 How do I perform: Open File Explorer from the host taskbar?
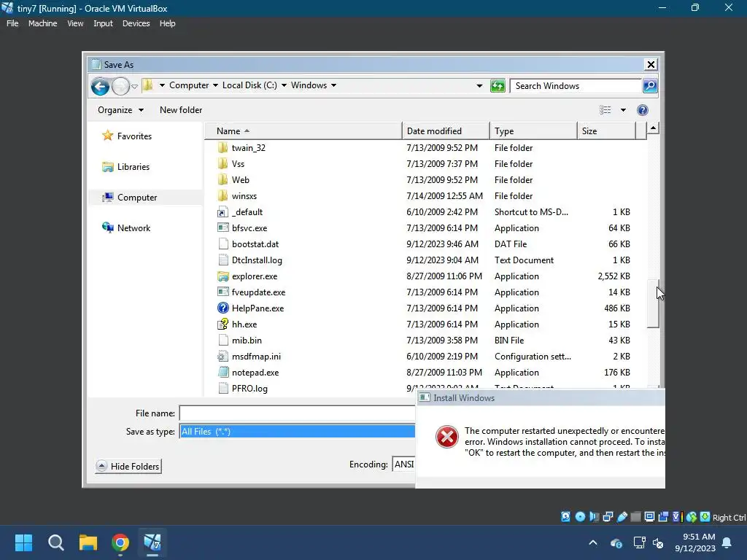point(88,542)
